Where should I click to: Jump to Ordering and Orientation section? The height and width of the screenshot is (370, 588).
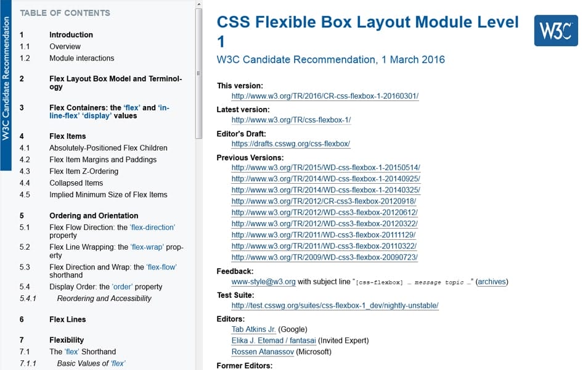tap(94, 216)
